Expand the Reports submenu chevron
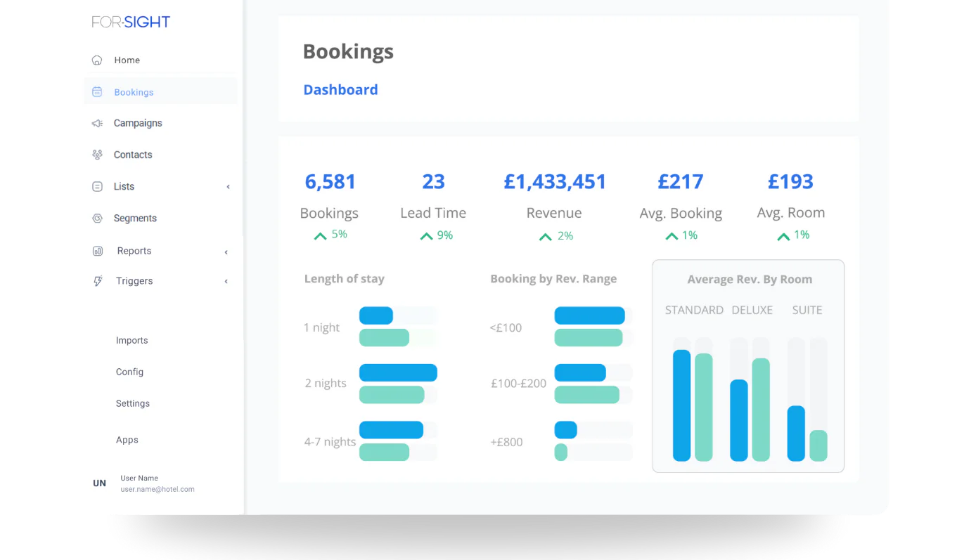Screen dimensions: 957x560 pyautogui.click(x=226, y=252)
